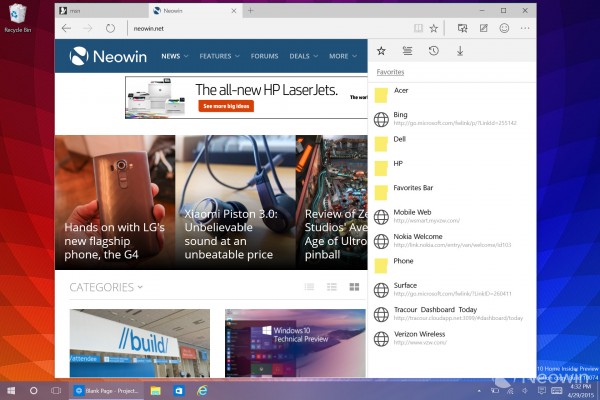This screenshot has width=600, height=400.
Task: Open the Reading list tab in hub
Action: [407, 51]
